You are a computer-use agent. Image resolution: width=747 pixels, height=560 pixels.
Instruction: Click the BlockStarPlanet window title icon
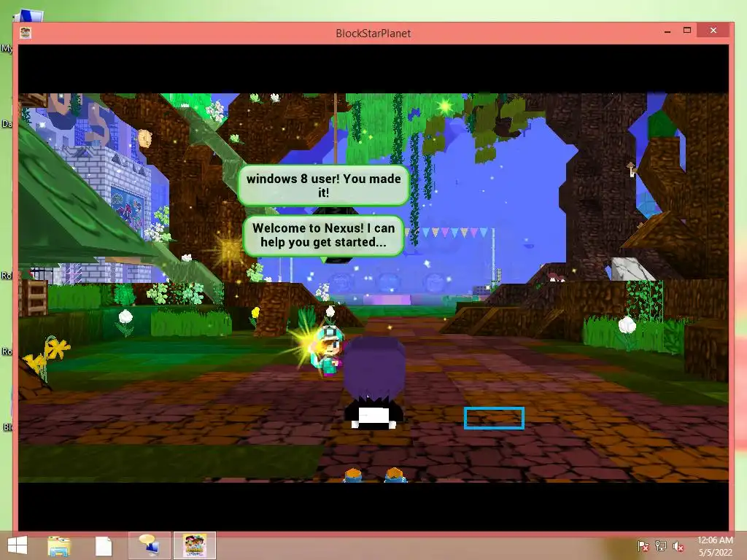click(26, 33)
